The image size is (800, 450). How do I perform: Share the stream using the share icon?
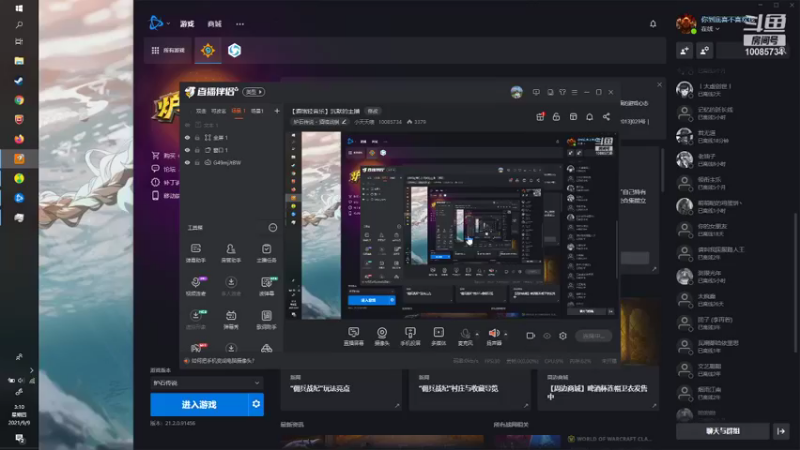pyautogui.click(x=606, y=117)
